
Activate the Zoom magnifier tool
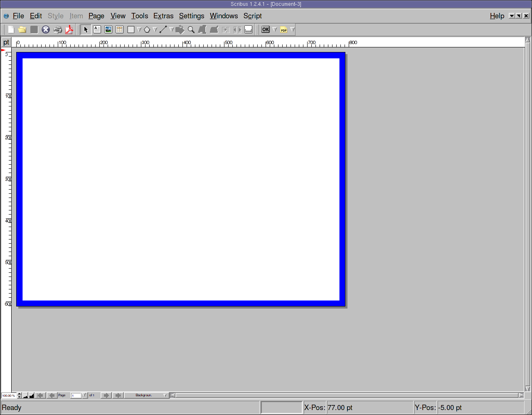(x=191, y=30)
